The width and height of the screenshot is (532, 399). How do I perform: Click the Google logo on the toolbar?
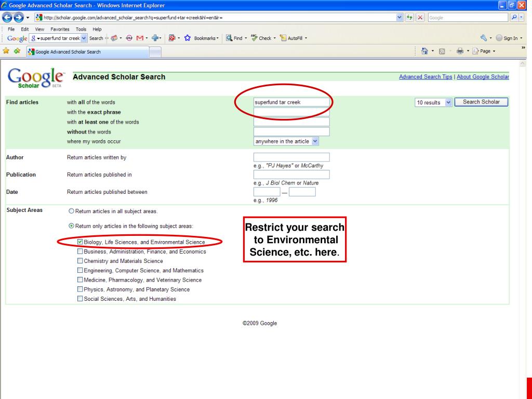(17, 38)
